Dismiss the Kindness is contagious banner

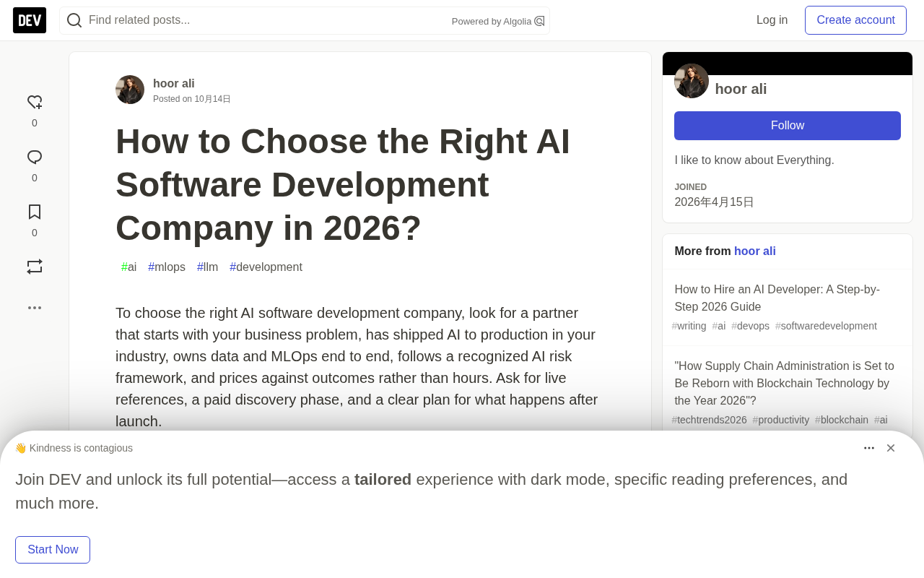(891, 448)
